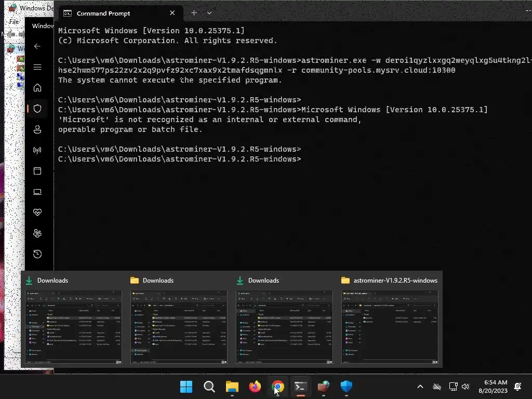Show hidden system tray icons
The height and width of the screenshot is (399, 532).
[x=420, y=387]
